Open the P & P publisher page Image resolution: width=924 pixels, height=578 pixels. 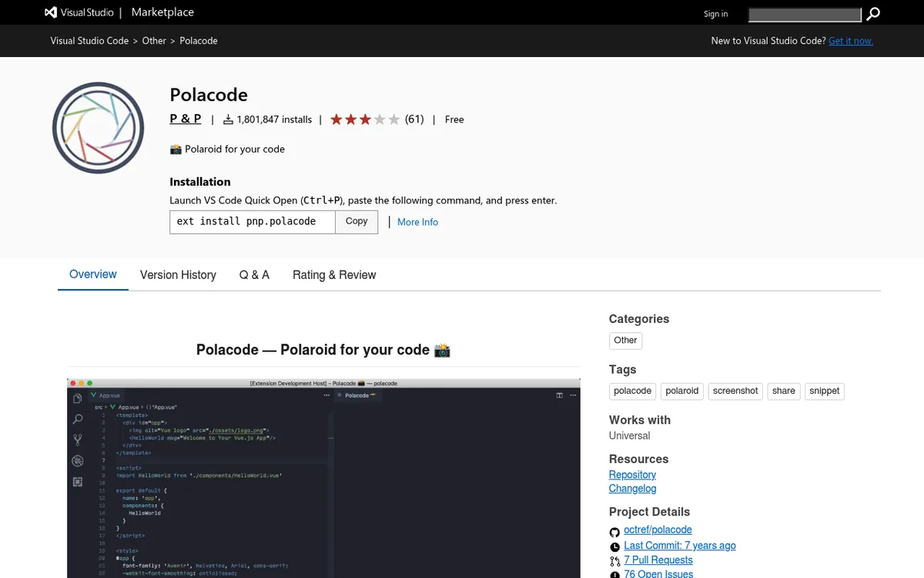(186, 119)
